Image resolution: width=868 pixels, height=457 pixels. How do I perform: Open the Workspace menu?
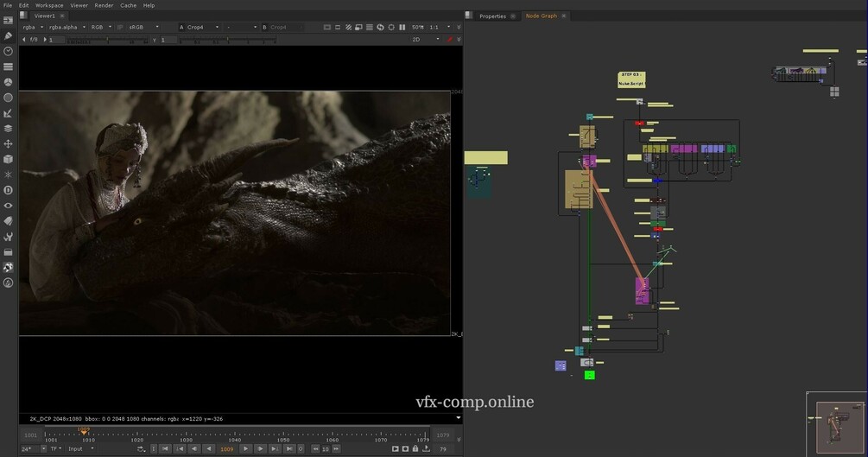click(49, 5)
